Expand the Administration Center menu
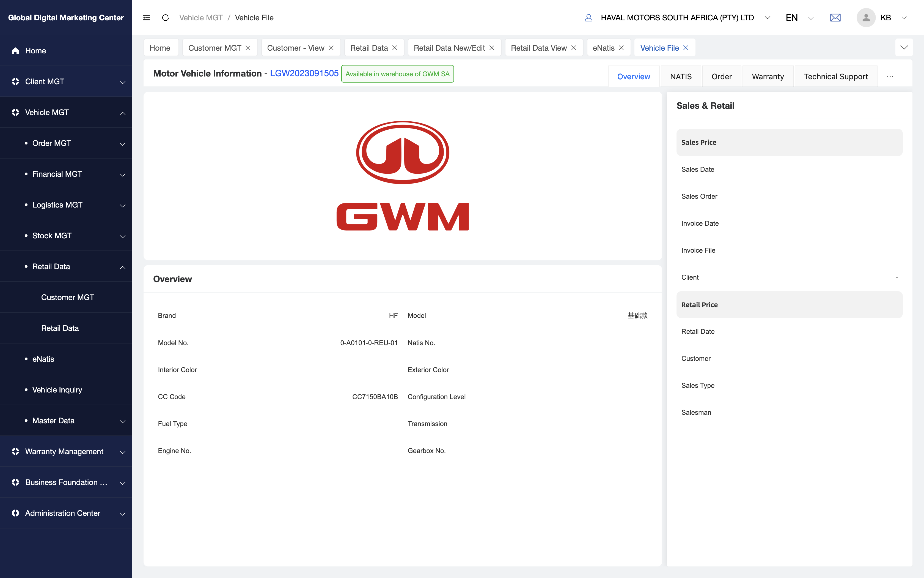 (x=123, y=514)
